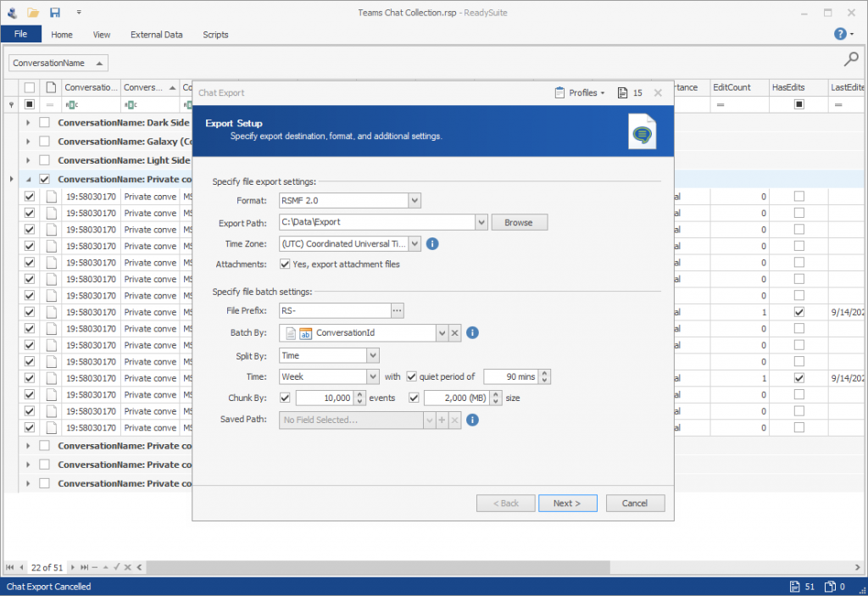Click the status bar copy icon showing 0
868x596 pixels.
point(830,587)
